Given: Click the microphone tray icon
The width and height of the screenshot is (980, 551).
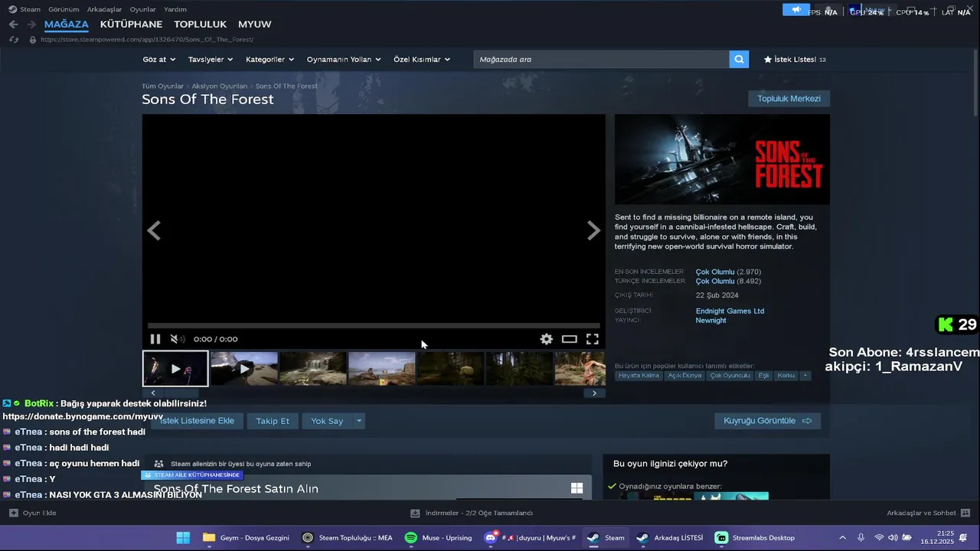Looking at the screenshot, I should 861,537.
